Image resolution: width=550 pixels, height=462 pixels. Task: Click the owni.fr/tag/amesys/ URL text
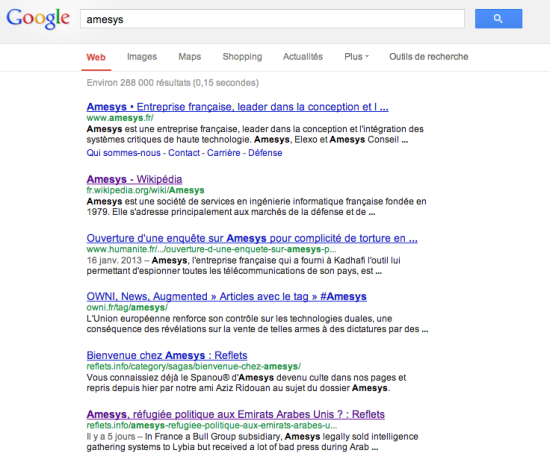127,308
